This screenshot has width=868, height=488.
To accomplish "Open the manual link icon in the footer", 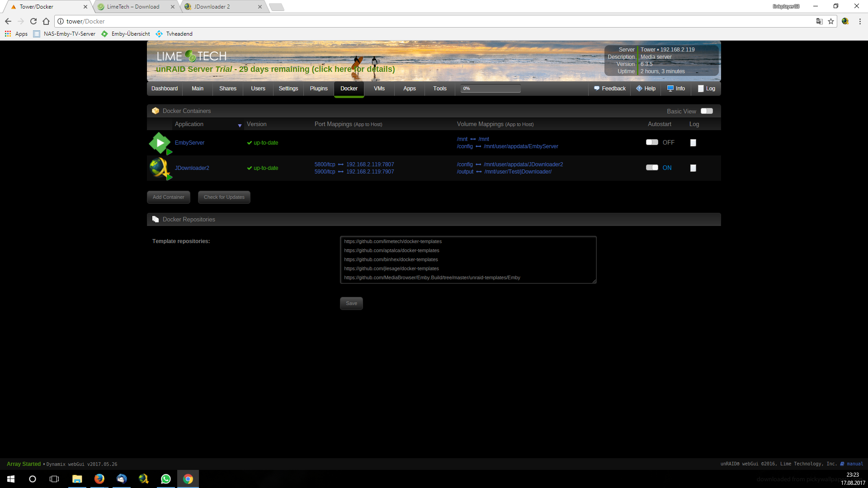I will coord(842,464).
